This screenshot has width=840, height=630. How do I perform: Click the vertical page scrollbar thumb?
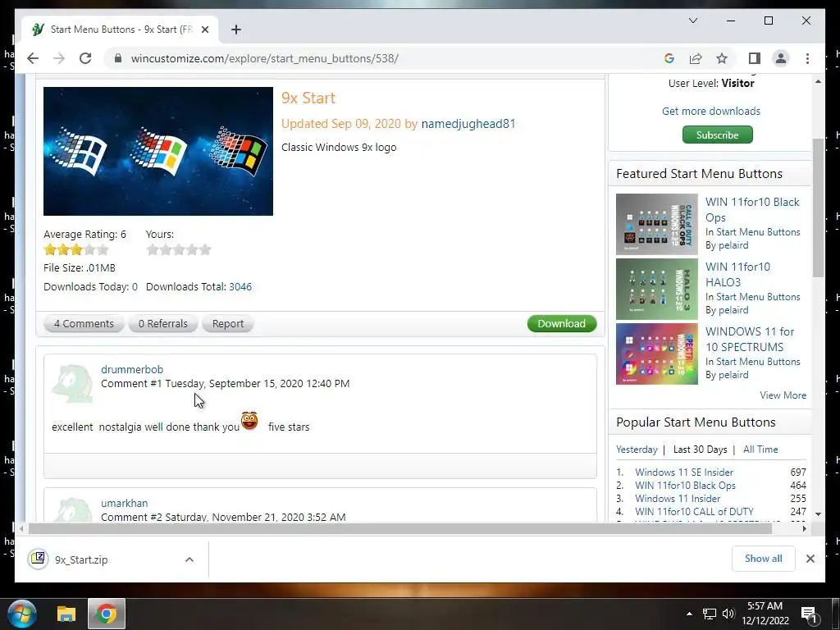pyautogui.click(x=818, y=208)
